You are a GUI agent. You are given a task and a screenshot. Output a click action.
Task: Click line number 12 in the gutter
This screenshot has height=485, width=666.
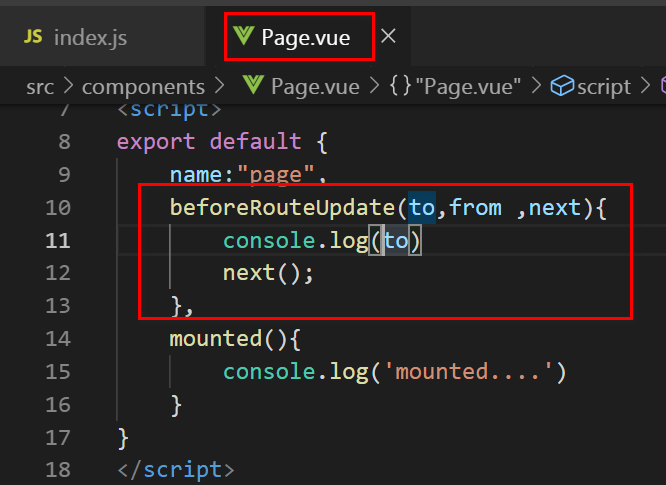(x=58, y=273)
